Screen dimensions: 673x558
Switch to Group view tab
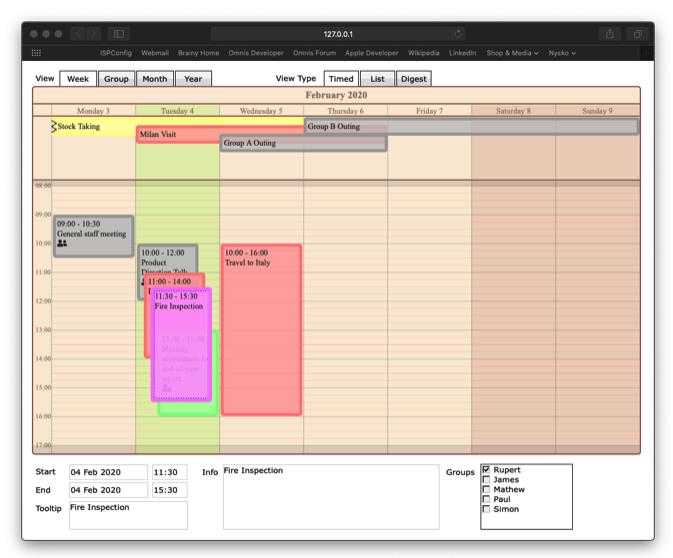coord(116,79)
